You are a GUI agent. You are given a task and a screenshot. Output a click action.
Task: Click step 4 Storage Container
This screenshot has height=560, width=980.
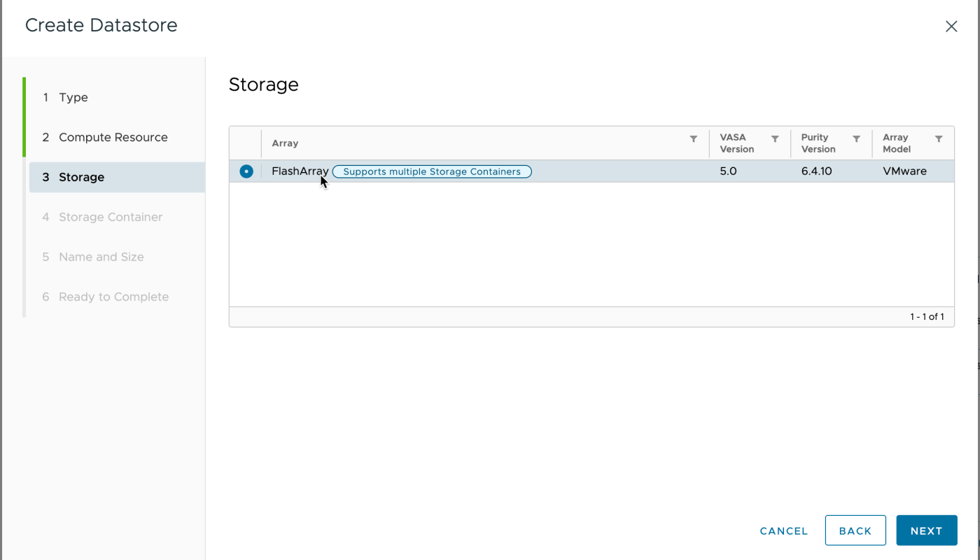pos(110,217)
